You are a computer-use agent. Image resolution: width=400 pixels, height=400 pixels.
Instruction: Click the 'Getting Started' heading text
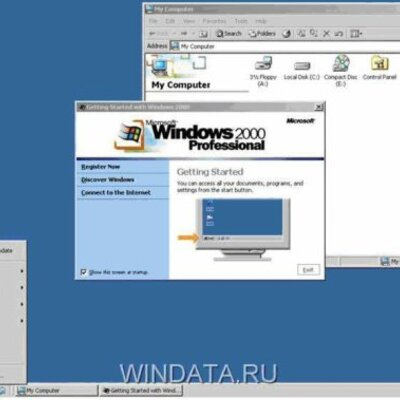[210, 172]
